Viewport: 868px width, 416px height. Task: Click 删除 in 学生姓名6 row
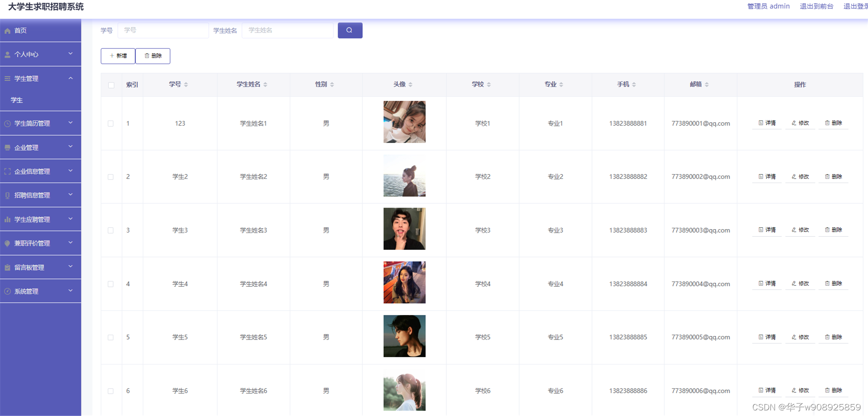click(833, 391)
